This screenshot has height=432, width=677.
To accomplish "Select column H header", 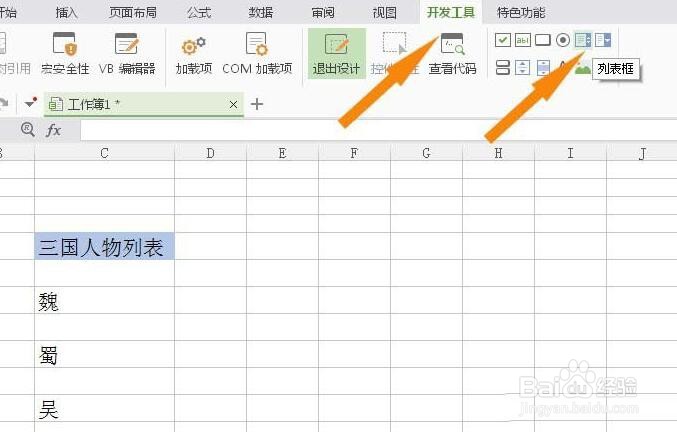I will 498,153.
